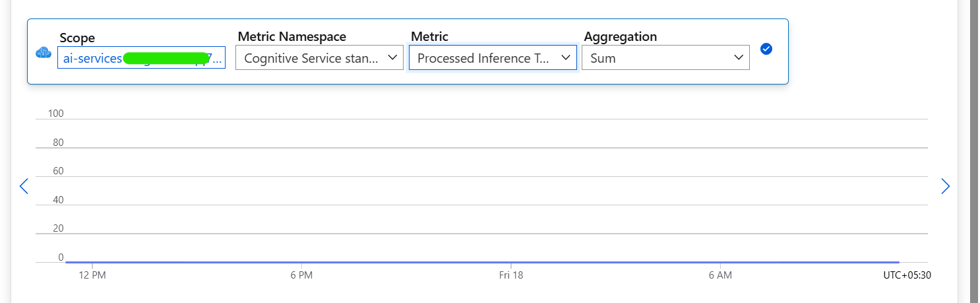980x303 pixels.
Task: Click the vertical scrollbar on right edge
Action: (973, 152)
